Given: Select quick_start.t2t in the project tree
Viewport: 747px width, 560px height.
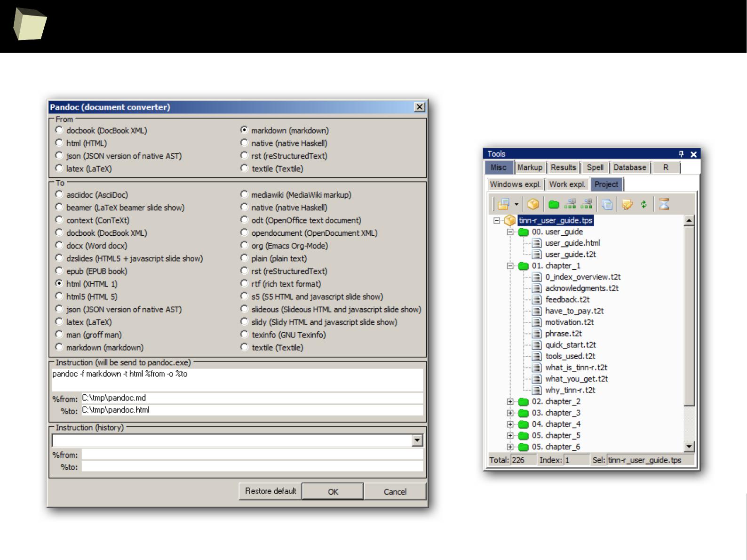Looking at the screenshot, I should pos(571,345).
